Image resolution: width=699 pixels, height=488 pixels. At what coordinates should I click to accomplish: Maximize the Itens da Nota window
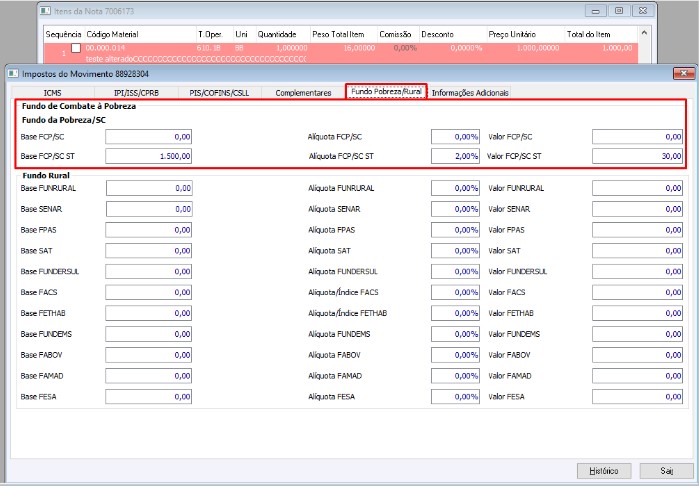[x=619, y=11]
